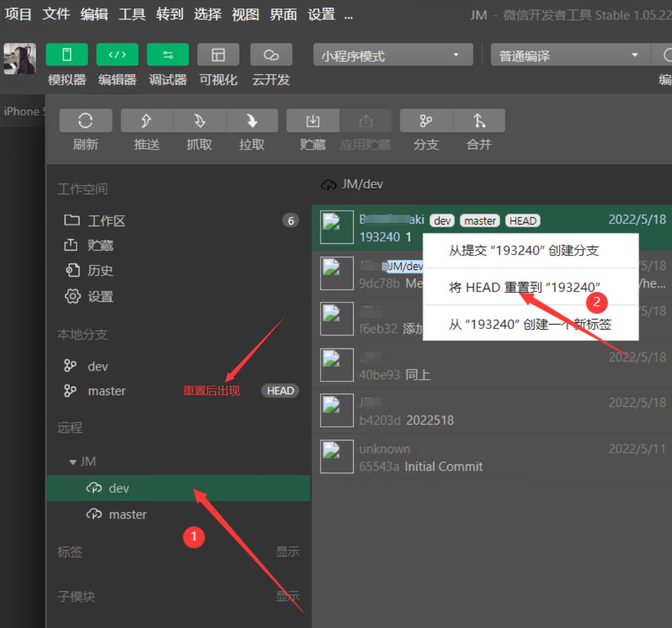This screenshot has height=628, width=672.
Task: Click author thumbnail of commit 65543a
Action: 337,456
